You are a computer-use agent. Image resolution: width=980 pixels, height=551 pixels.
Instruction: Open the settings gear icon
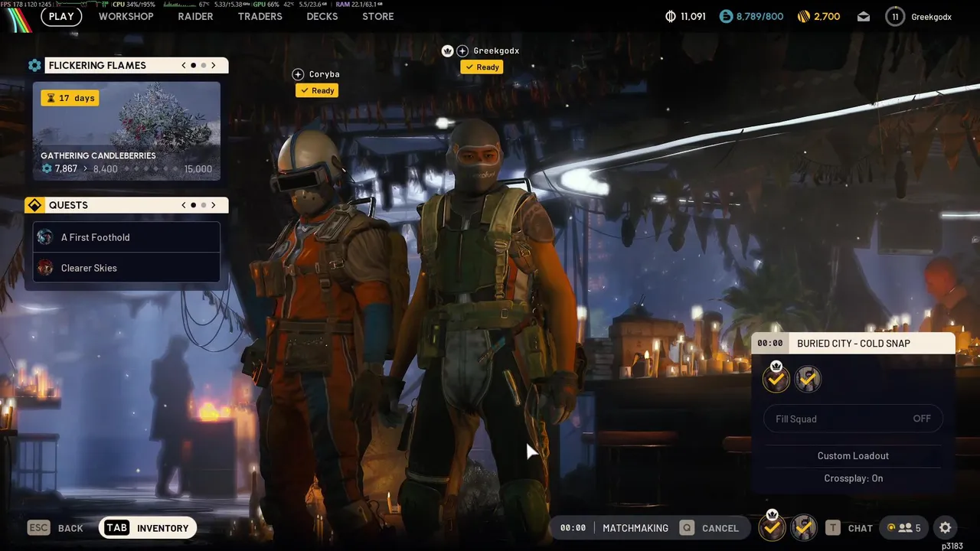pos(946,528)
